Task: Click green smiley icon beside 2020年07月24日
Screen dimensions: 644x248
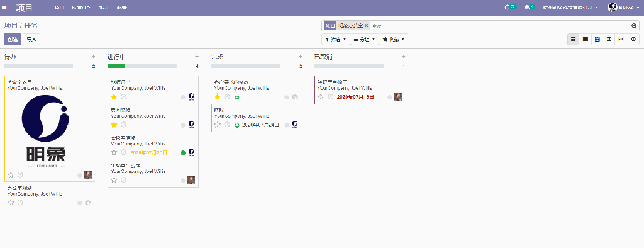Action: pyautogui.click(x=237, y=125)
